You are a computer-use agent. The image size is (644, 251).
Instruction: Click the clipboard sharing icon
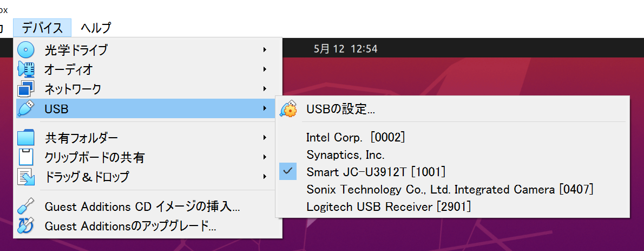click(x=25, y=157)
